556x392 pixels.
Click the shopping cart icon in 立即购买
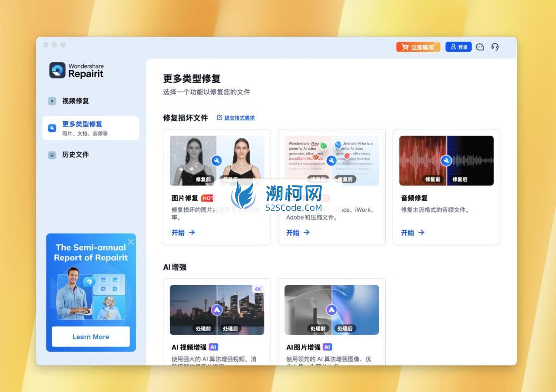click(x=405, y=47)
